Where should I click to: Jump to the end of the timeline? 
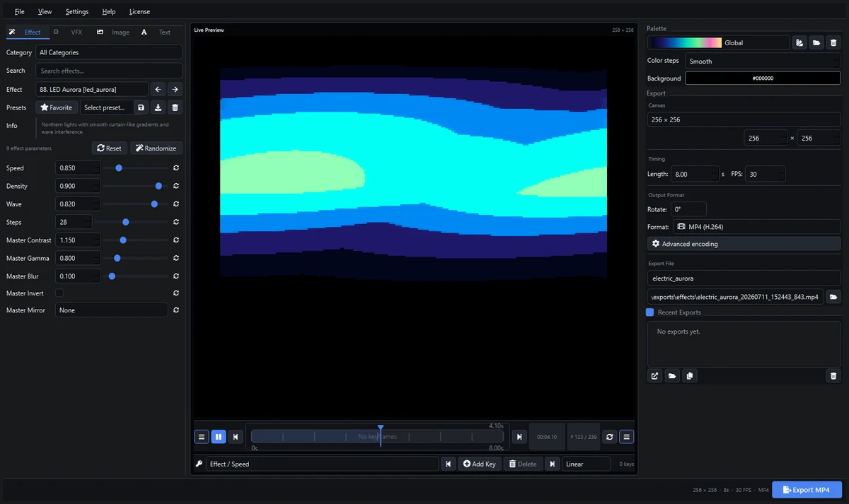pos(519,437)
